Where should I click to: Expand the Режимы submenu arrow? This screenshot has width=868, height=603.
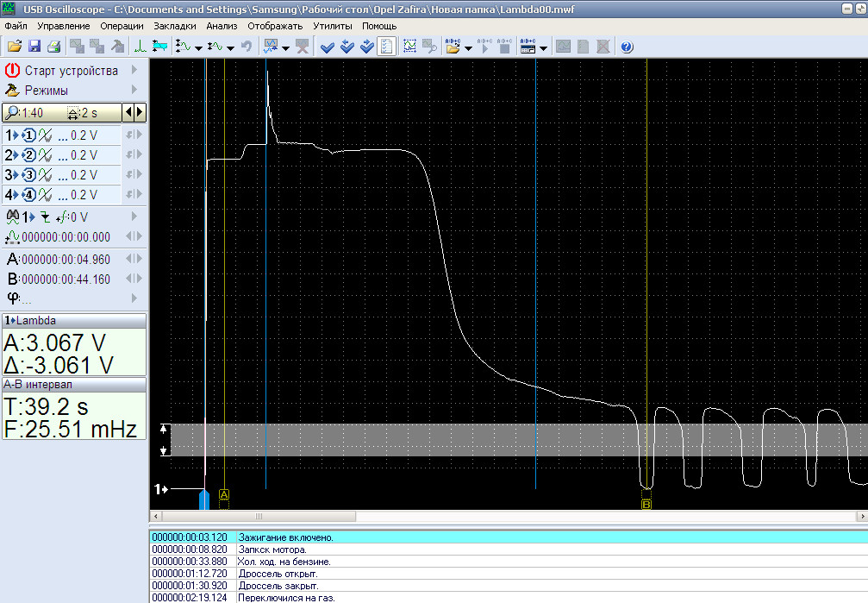point(134,90)
